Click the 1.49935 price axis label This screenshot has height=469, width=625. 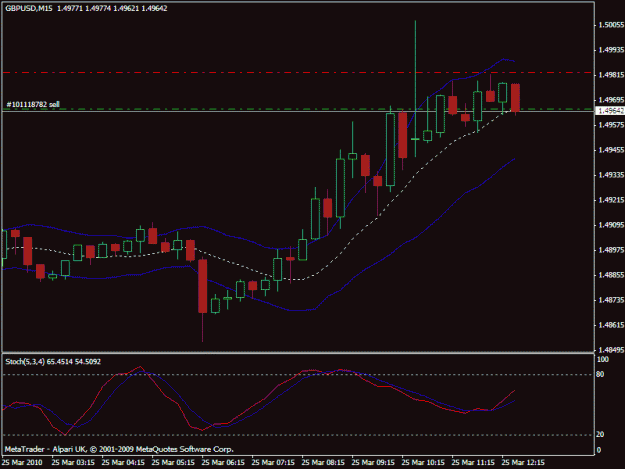611,50
